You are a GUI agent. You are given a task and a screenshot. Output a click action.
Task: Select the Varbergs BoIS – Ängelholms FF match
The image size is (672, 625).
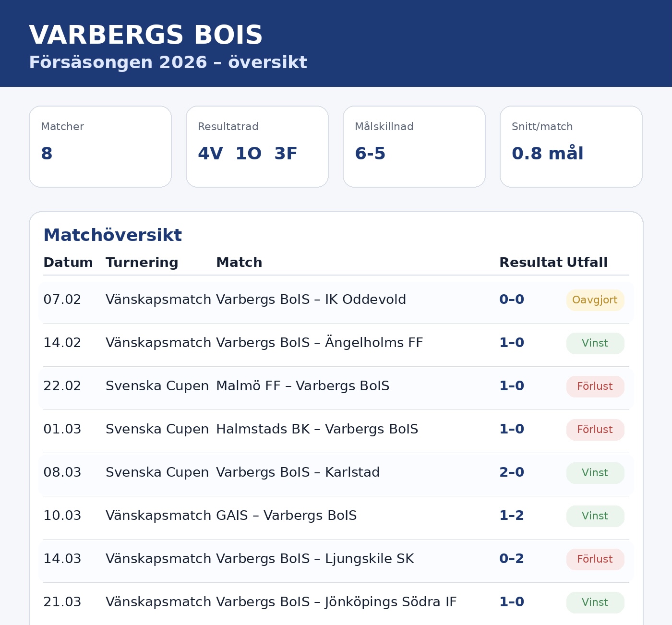point(320,343)
